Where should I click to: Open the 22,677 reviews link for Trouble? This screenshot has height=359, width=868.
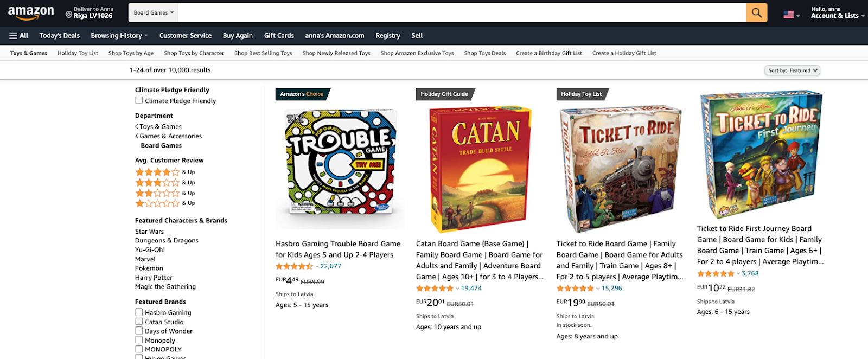[x=329, y=266]
